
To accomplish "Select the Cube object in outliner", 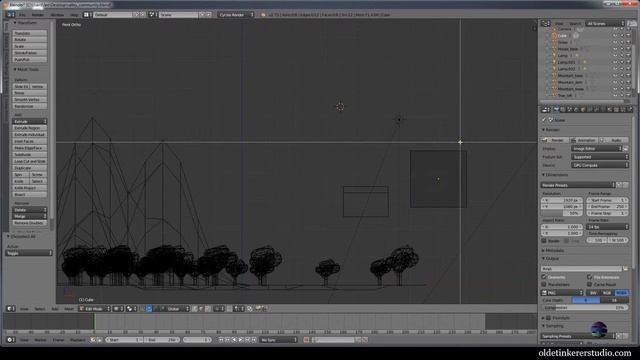I will point(562,36).
